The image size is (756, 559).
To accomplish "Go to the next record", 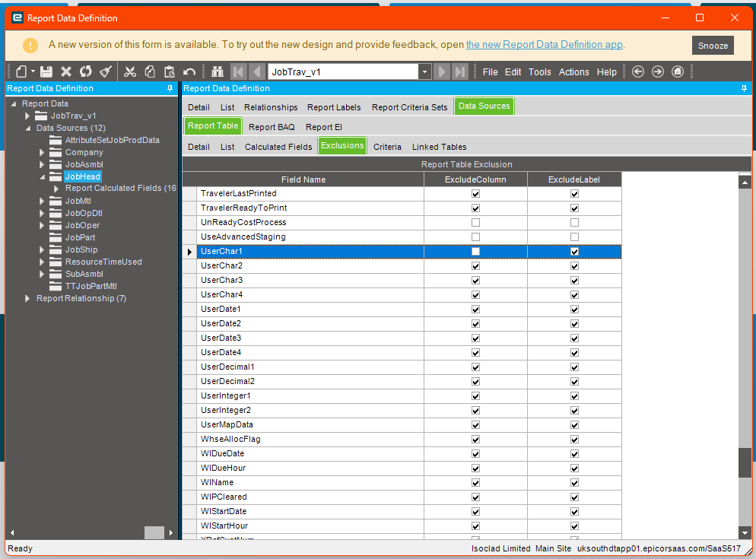I will click(441, 71).
